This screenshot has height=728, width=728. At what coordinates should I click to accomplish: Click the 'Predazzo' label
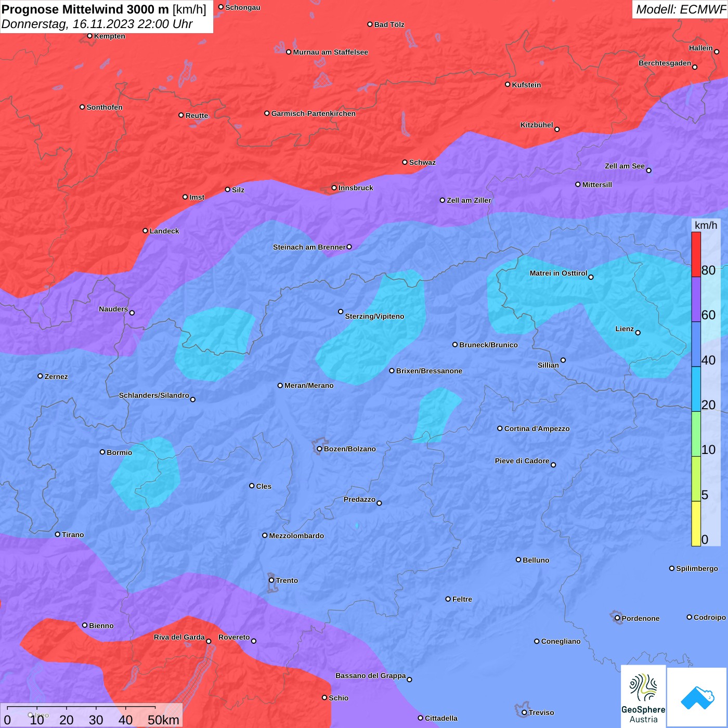[x=359, y=499]
